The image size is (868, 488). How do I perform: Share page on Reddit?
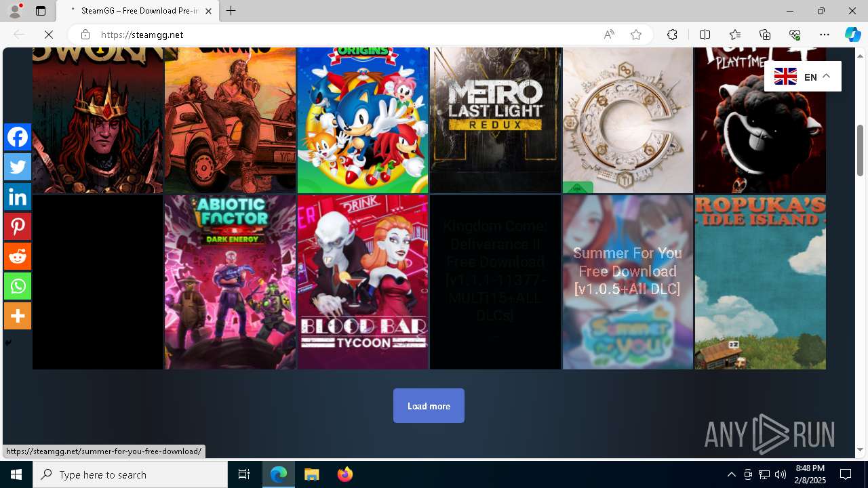[18, 256]
